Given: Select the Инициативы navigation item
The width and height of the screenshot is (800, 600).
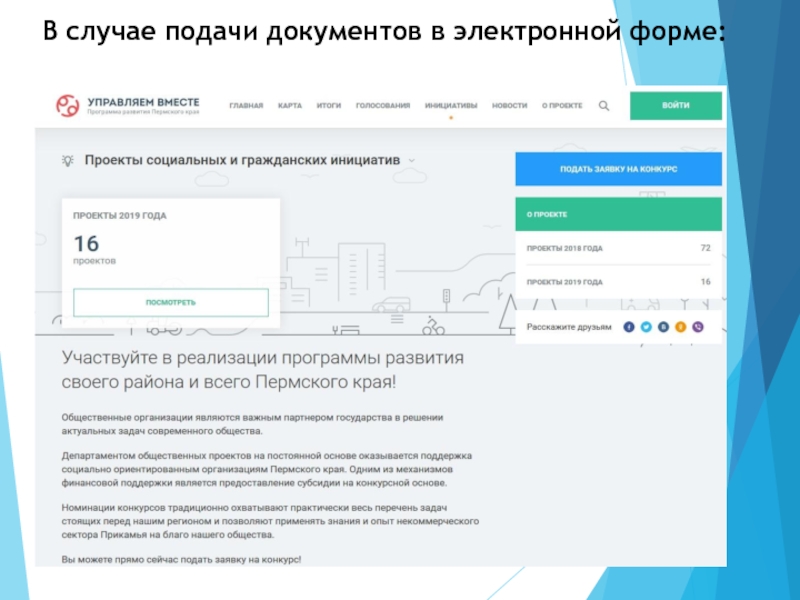Looking at the screenshot, I should 451,105.
